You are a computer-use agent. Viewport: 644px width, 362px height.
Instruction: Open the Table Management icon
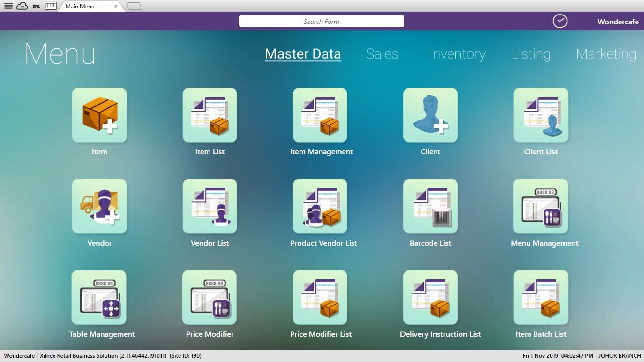click(x=99, y=298)
